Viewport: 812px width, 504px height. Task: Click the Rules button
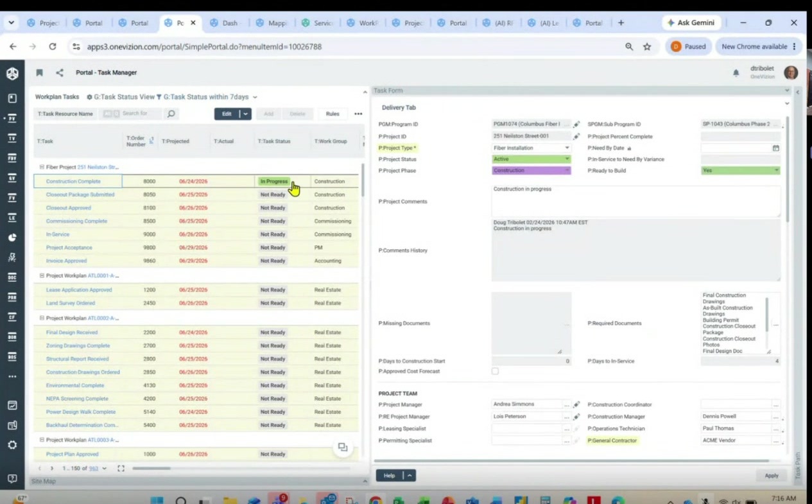coord(333,114)
